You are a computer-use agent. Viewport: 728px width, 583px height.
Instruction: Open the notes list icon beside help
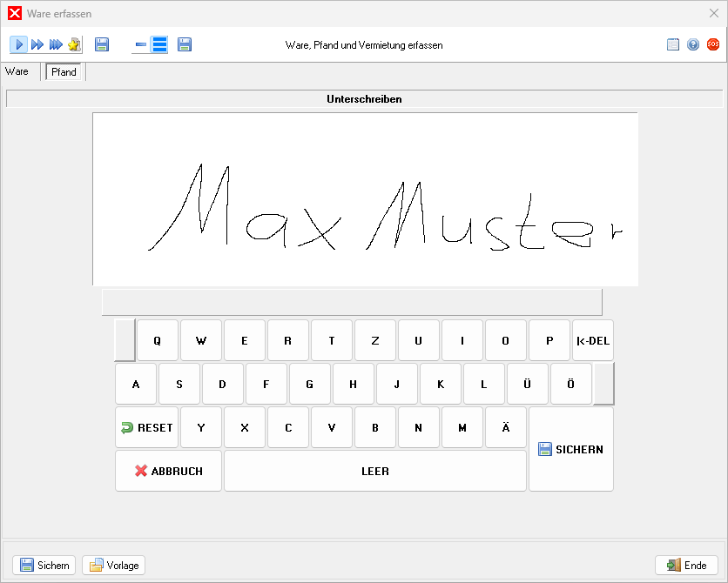pyautogui.click(x=673, y=44)
